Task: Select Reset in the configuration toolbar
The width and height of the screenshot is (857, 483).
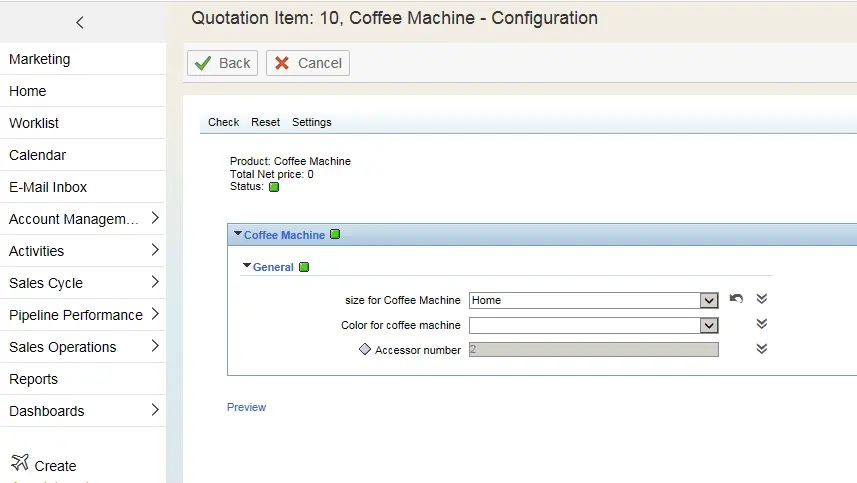Action: [265, 122]
